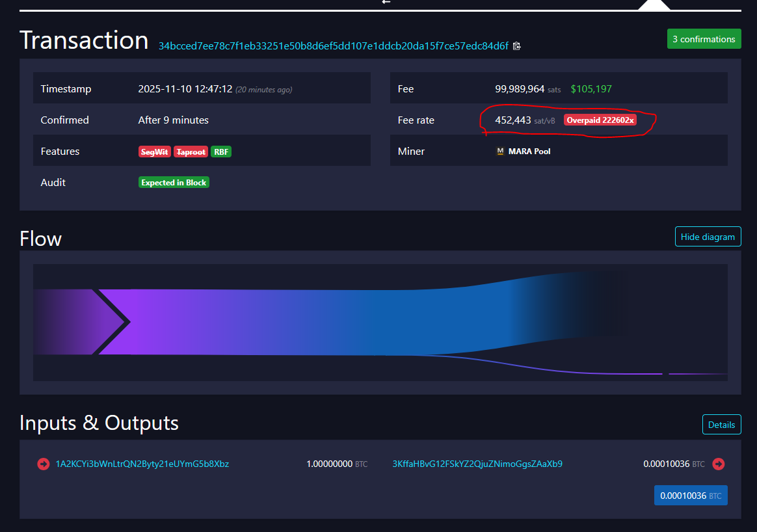Click the Overpaid 222602x badge

coord(600,120)
